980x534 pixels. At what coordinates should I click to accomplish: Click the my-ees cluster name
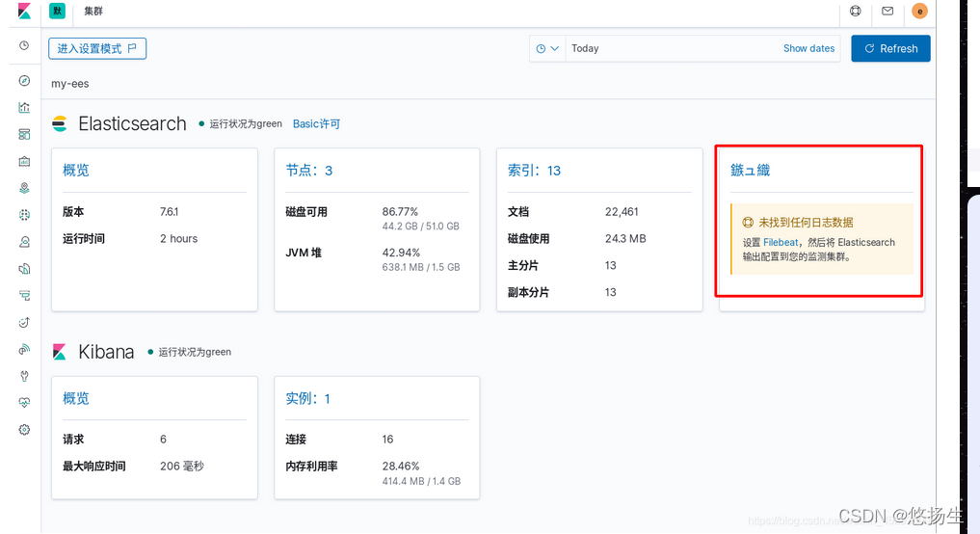[x=70, y=83]
